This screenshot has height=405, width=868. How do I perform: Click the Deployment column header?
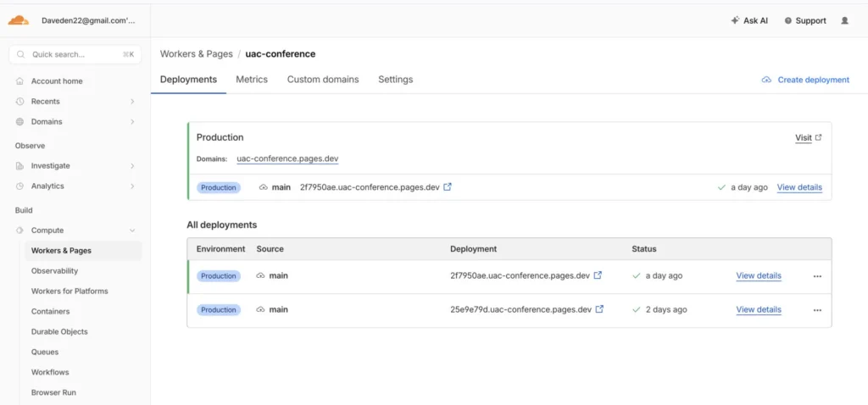(473, 249)
